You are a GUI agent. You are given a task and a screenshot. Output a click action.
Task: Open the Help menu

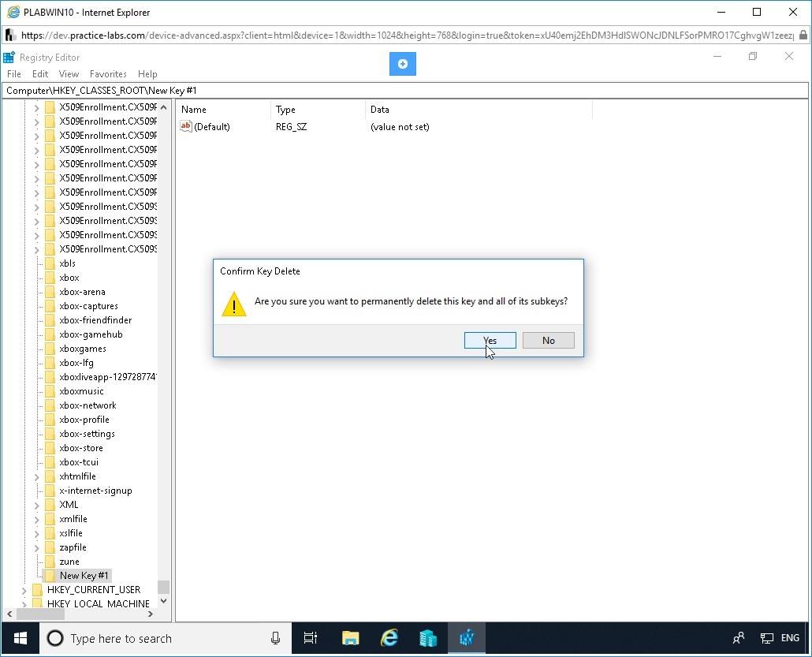147,74
